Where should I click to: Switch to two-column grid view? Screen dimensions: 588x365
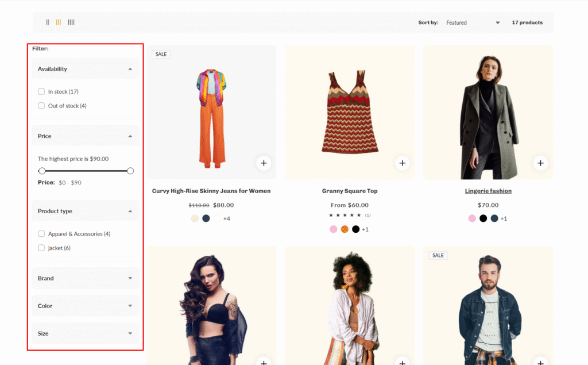(x=48, y=22)
